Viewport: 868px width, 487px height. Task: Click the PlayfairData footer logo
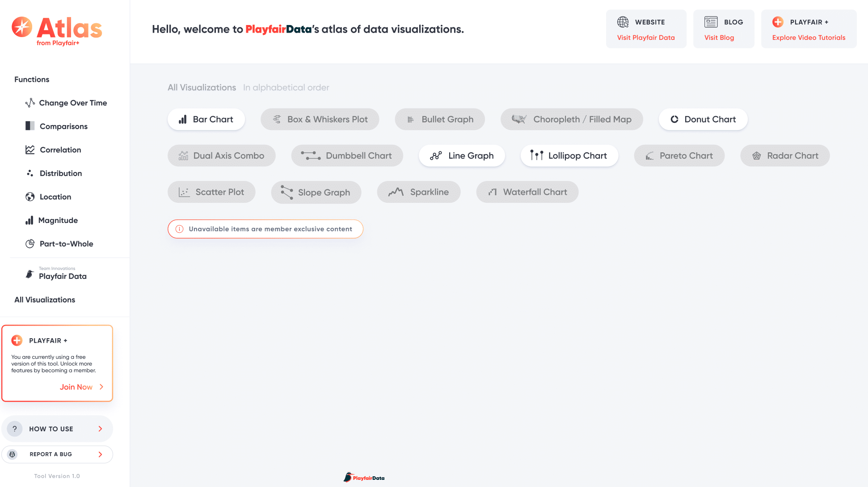(x=364, y=478)
